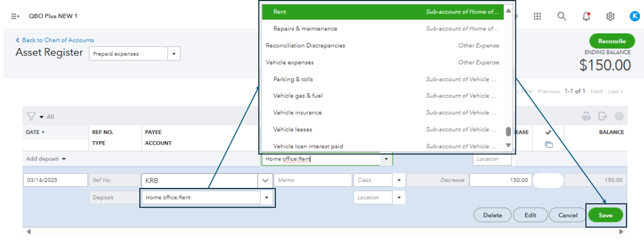Open the Add deposit dropdown
The height and width of the screenshot is (245, 644).
[46, 159]
